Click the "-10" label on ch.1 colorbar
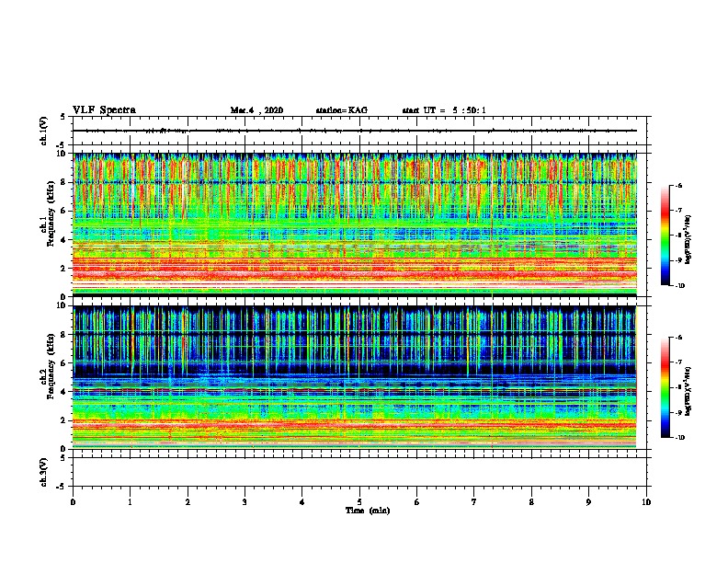The width and height of the screenshot is (728, 563). pos(679,286)
